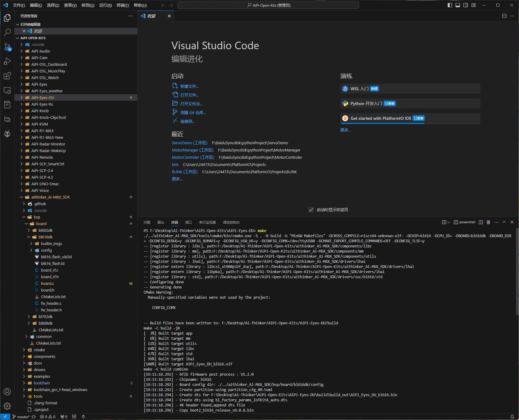This screenshot has width=519, height=420.
Task: Close the Welcome editor tab
Action: click(169, 16)
